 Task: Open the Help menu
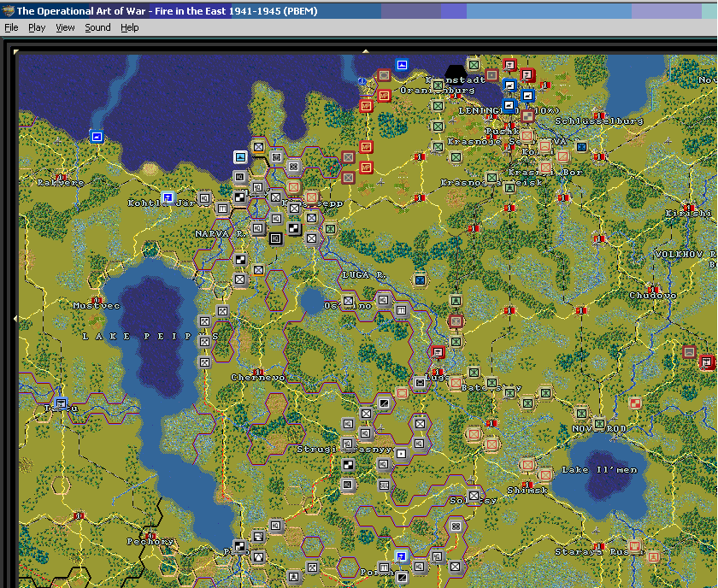[x=130, y=27]
